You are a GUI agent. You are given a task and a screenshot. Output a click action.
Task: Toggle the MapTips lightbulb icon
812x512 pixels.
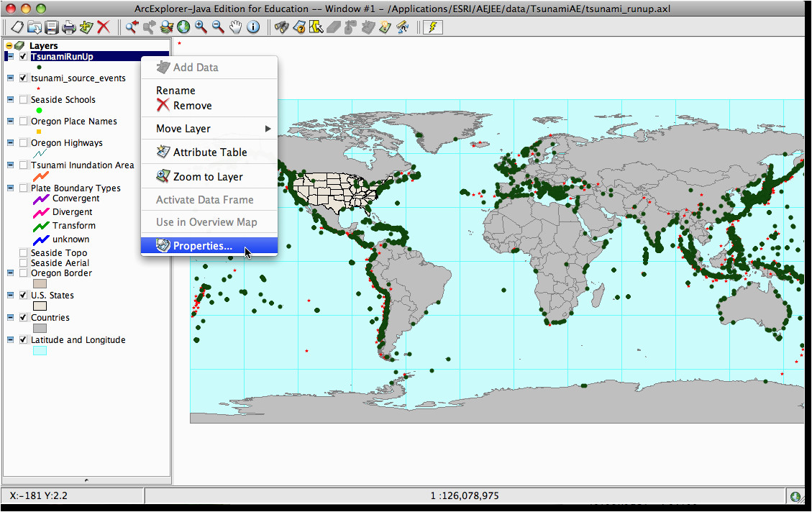click(x=385, y=27)
